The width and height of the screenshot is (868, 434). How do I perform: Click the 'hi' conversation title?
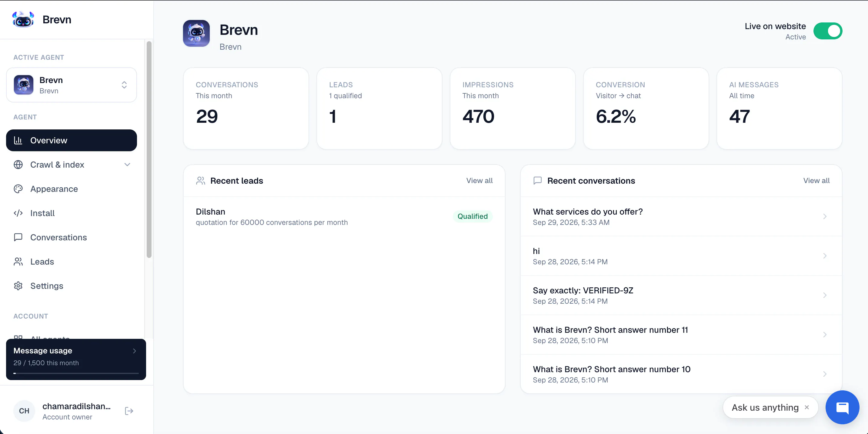point(536,251)
